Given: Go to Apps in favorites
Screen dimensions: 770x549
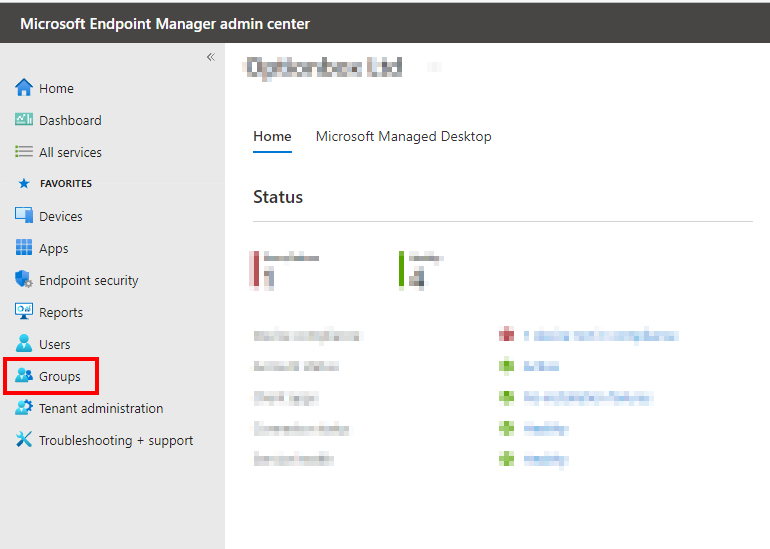Looking at the screenshot, I should [54, 248].
